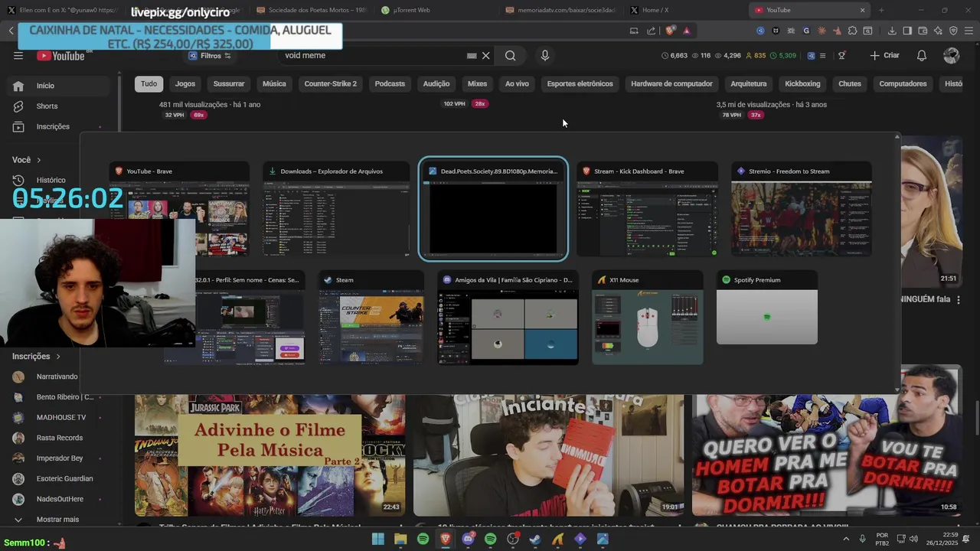Switch to Downloads Explorador de Arquivos window
This screenshot has width=980, height=551.
point(336,209)
